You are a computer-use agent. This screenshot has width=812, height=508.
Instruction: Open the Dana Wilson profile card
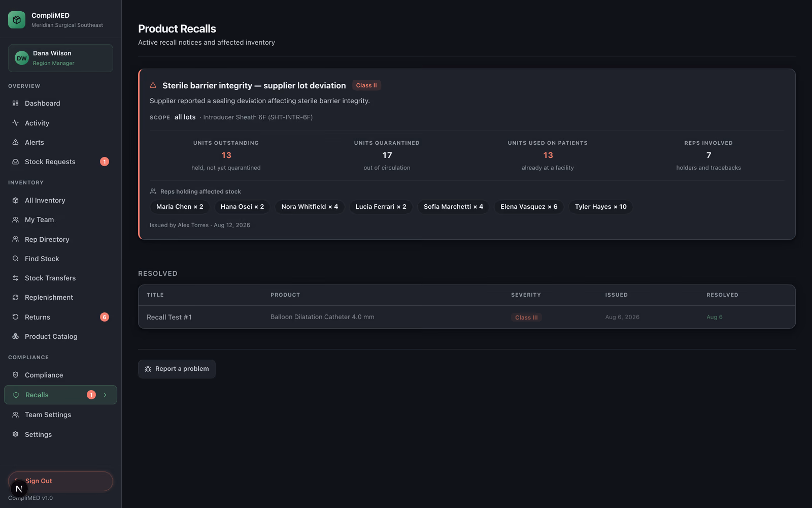(60, 58)
